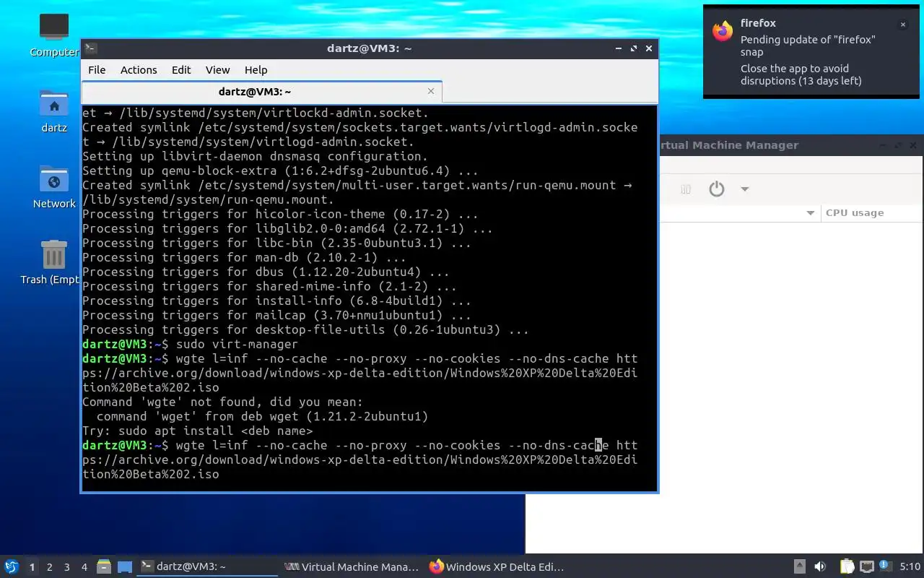The height and width of the screenshot is (578, 924).
Task: Click the dartz@VM3: ~ terminal title bar
Action: click(369, 48)
